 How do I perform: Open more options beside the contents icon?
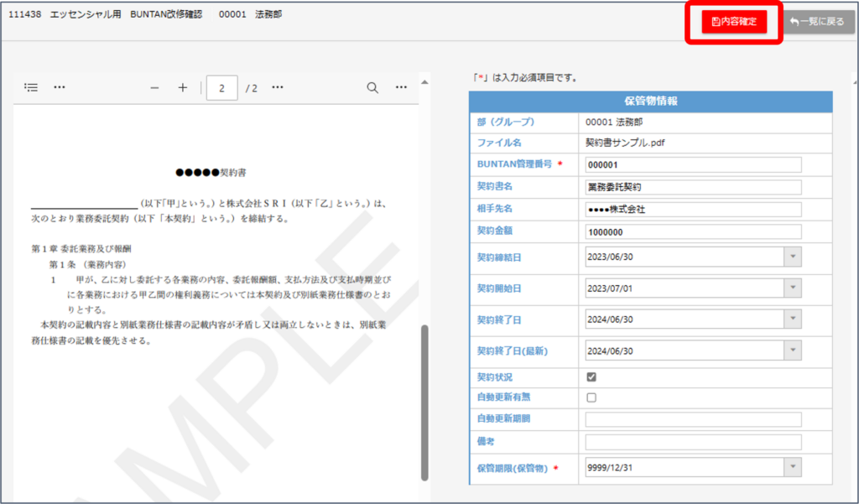(60, 87)
